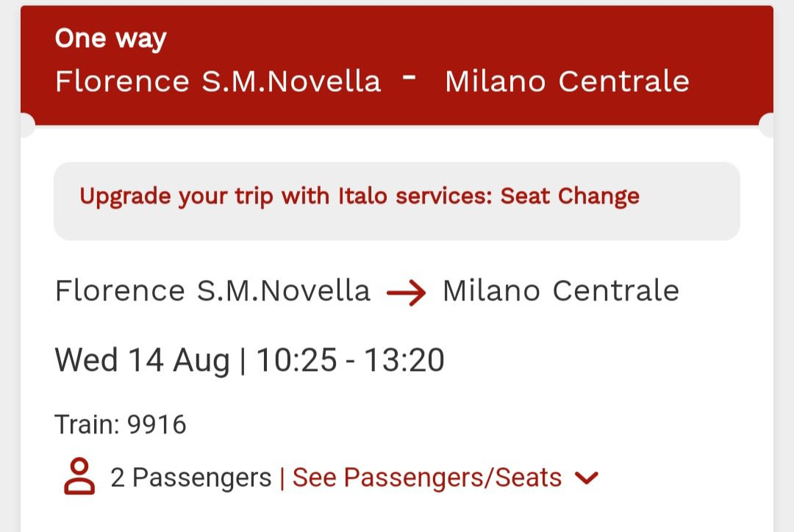This screenshot has width=794, height=532.
Task: Click the red arrow between stations
Action: [407, 293]
